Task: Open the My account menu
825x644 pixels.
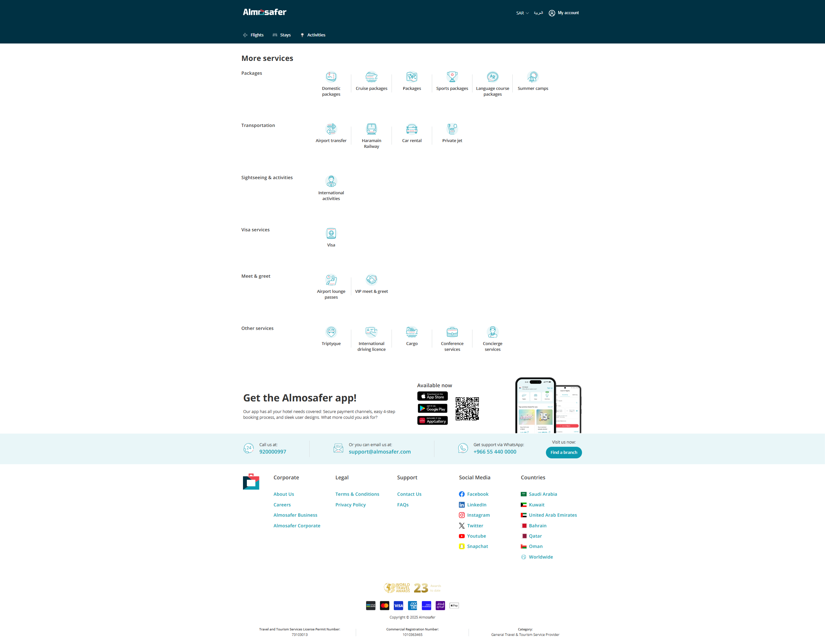Action: [564, 13]
